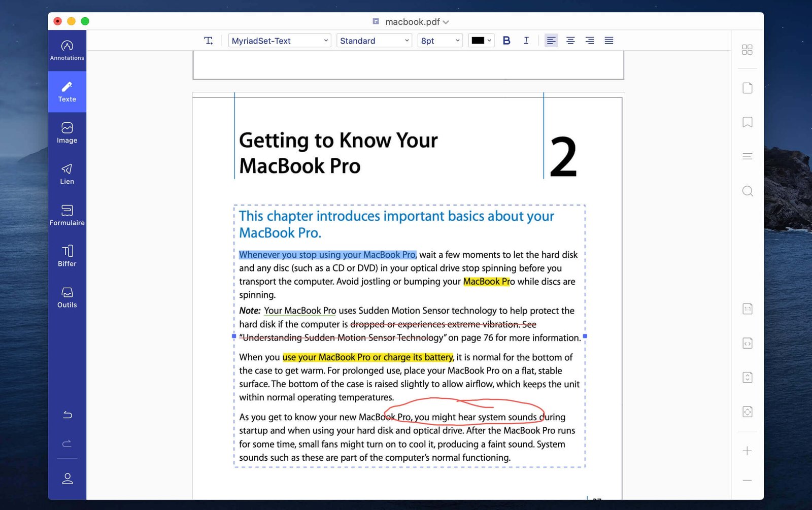Click the fit width page icon
Image resolution: width=812 pixels, height=510 pixels.
tap(747, 344)
